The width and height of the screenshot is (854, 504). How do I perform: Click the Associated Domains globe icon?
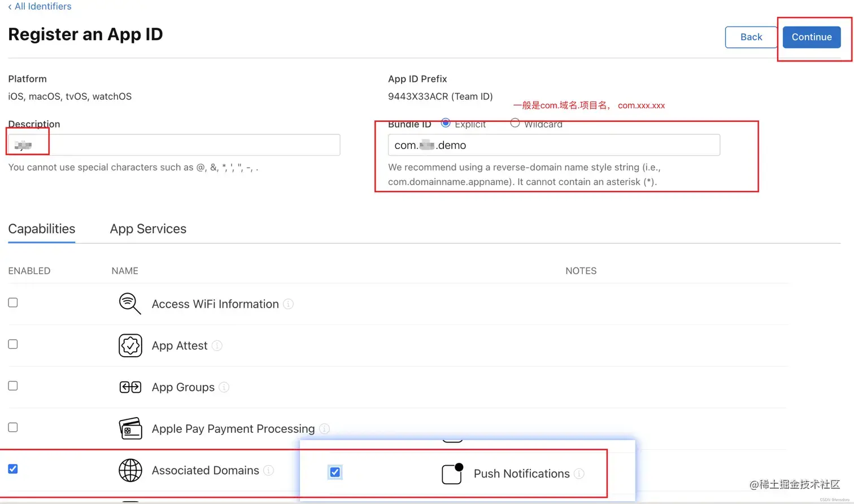[x=130, y=470]
